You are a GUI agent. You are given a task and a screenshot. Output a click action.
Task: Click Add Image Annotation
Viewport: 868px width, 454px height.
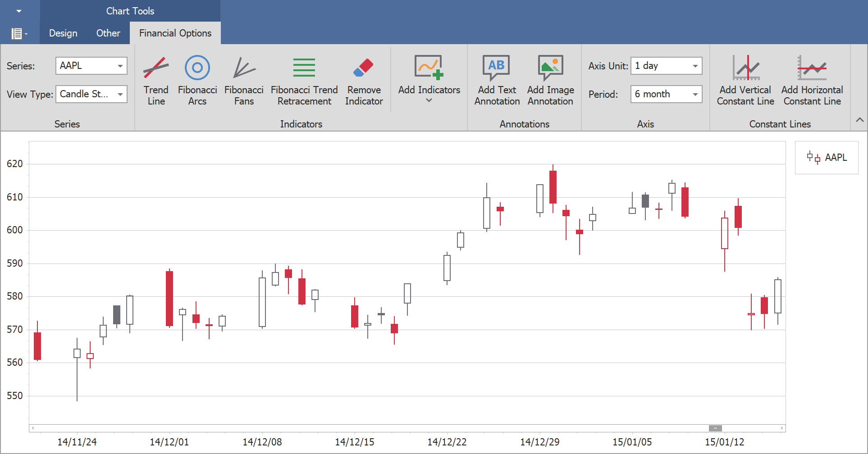tap(550, 80)
